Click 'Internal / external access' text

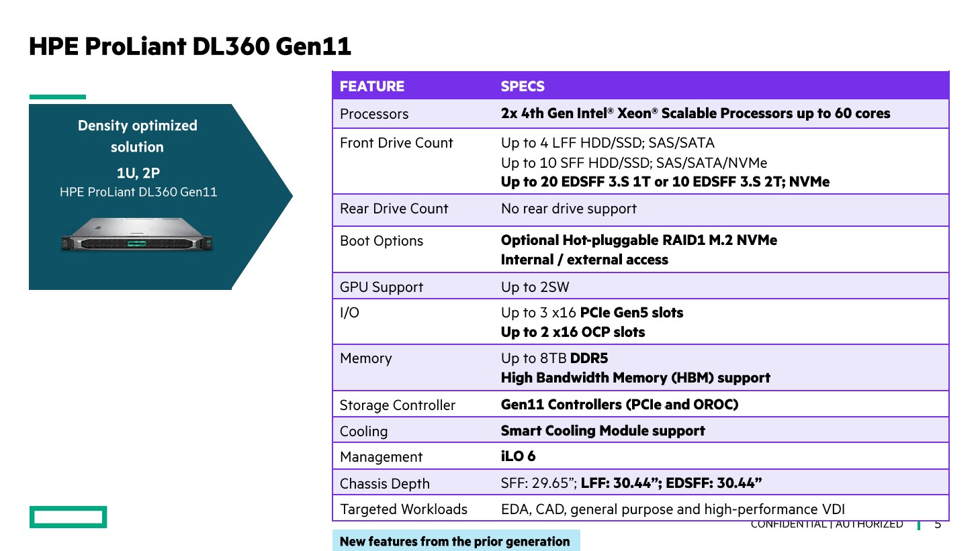(584, 260)
